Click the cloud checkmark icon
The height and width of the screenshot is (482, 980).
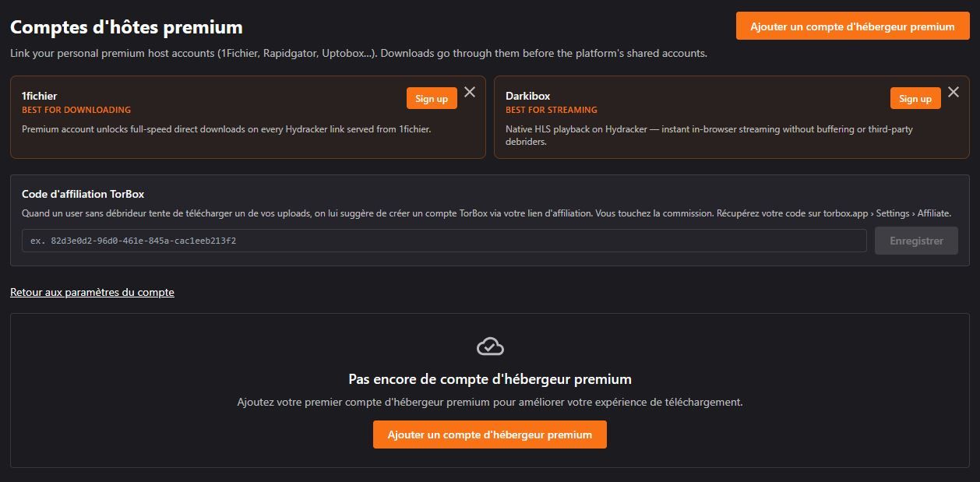point(490,347)
